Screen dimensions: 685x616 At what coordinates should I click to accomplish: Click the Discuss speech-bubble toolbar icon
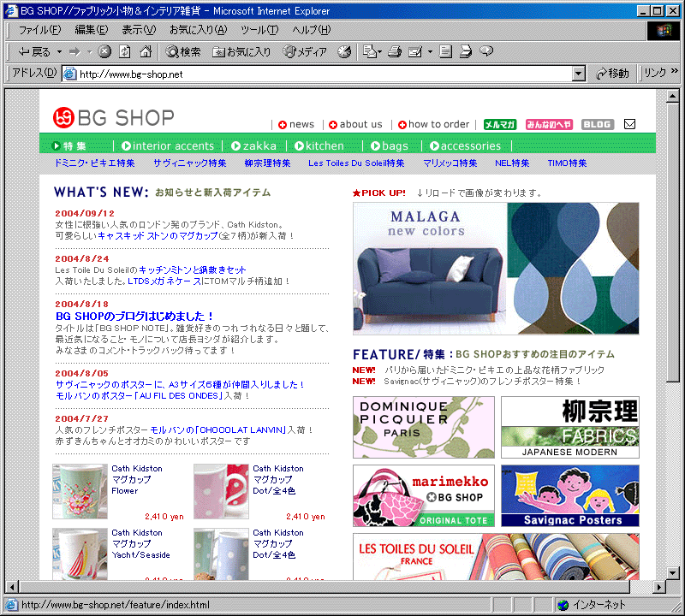[x=486, y=51]
